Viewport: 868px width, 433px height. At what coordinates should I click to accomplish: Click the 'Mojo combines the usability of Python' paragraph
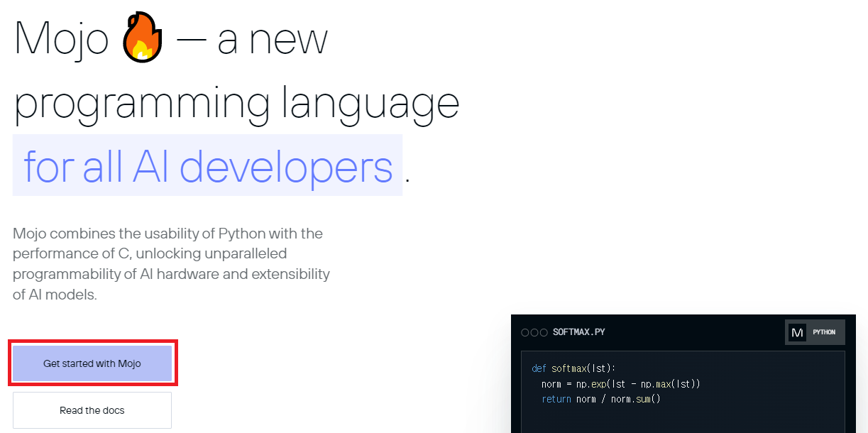tap(171, 263)
